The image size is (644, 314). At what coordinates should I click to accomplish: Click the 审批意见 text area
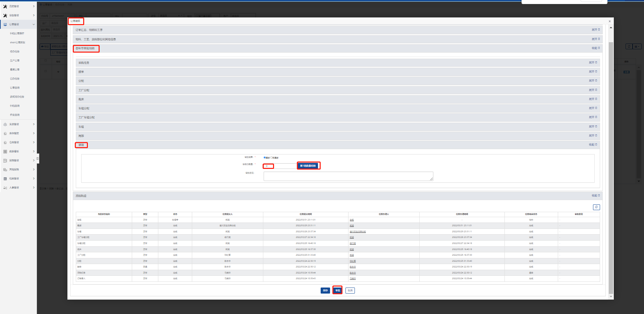click(348, 176)
